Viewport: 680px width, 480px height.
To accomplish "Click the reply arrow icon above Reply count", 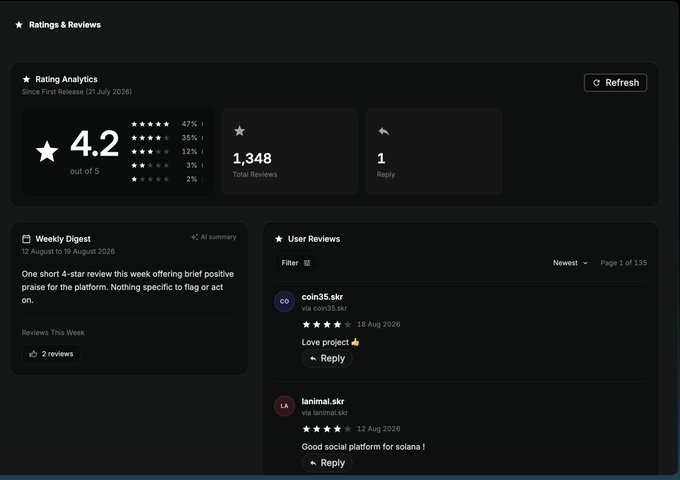I will pyautogui.click(x=383, y=131).
